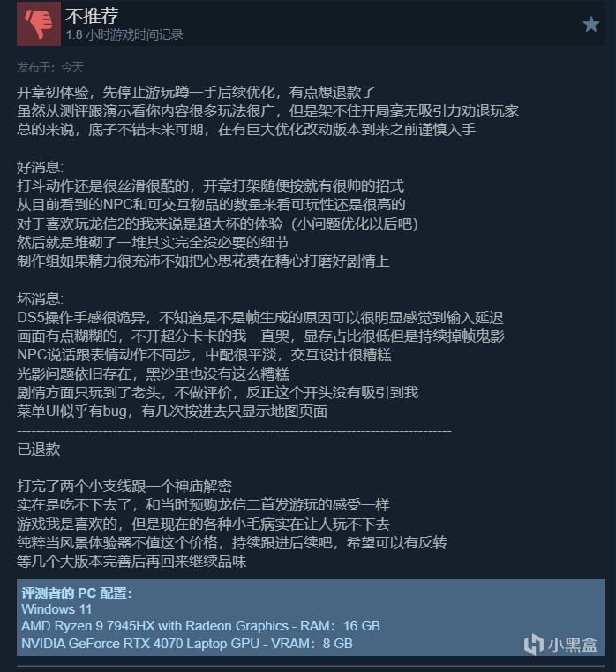
Task: Click the 1.8 小时游戏时间记录 playtime text
Action: click(124, 34)
